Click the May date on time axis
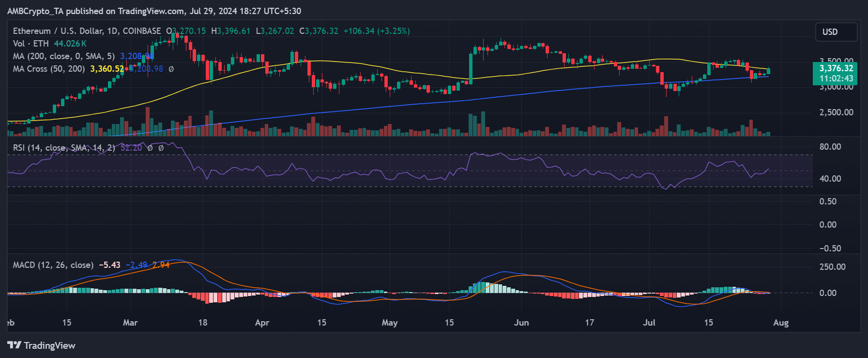 390,323
